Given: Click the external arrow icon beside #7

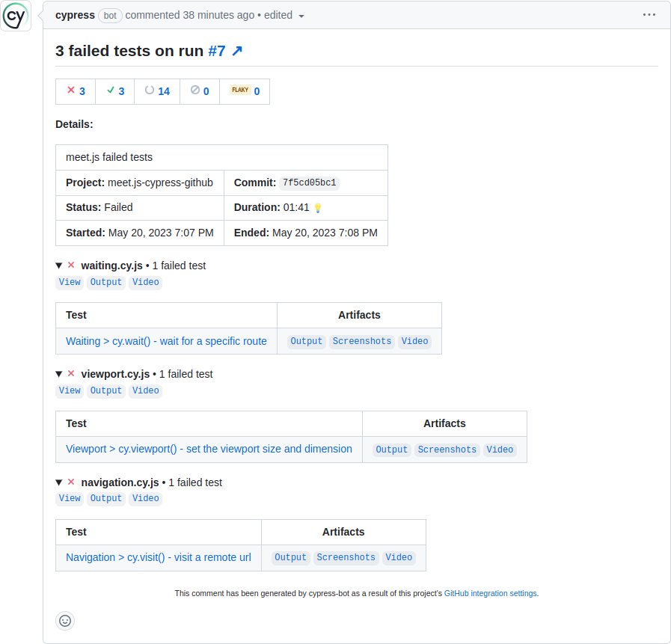Looking at the screenshot, I should click(237, 51).
